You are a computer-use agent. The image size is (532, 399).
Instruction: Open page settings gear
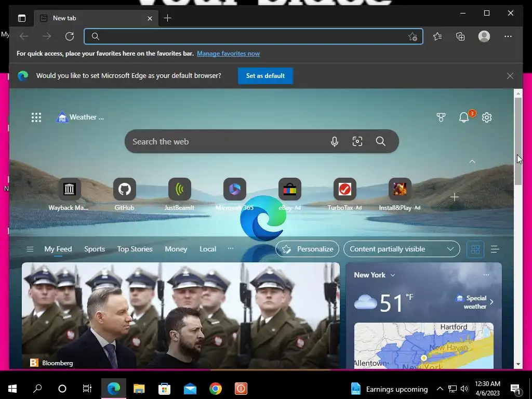[x=487, y=117]
